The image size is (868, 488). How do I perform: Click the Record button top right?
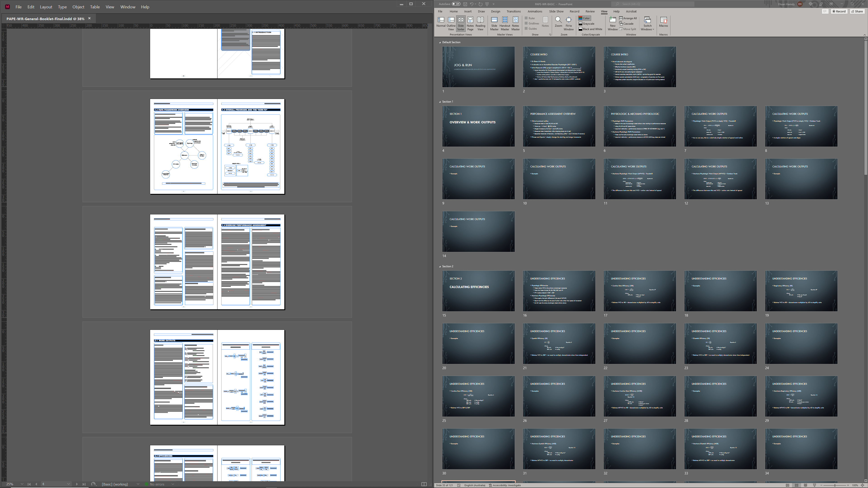point(839,12)
